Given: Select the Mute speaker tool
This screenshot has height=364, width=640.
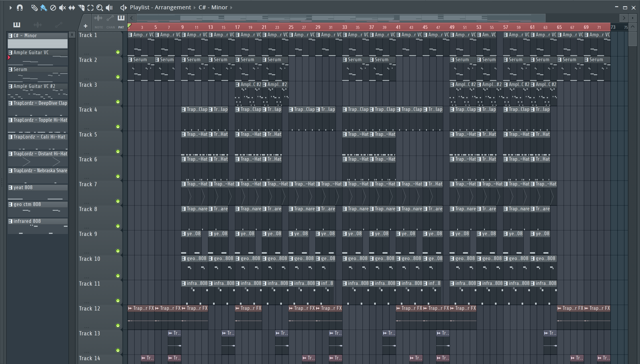Looking at the screenshot, I should coord(62,8).
